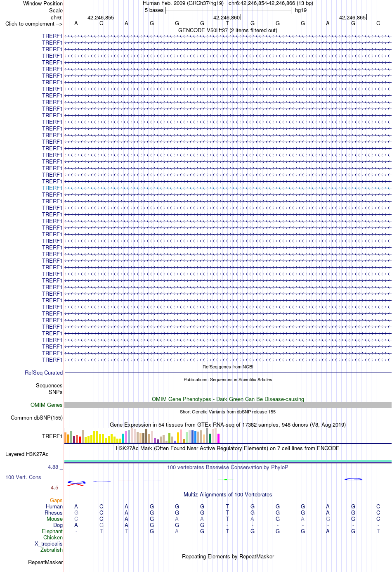392x572 pixels.
Task: Click the '5 bases' scale label
Action: click(x=154, y=10)
